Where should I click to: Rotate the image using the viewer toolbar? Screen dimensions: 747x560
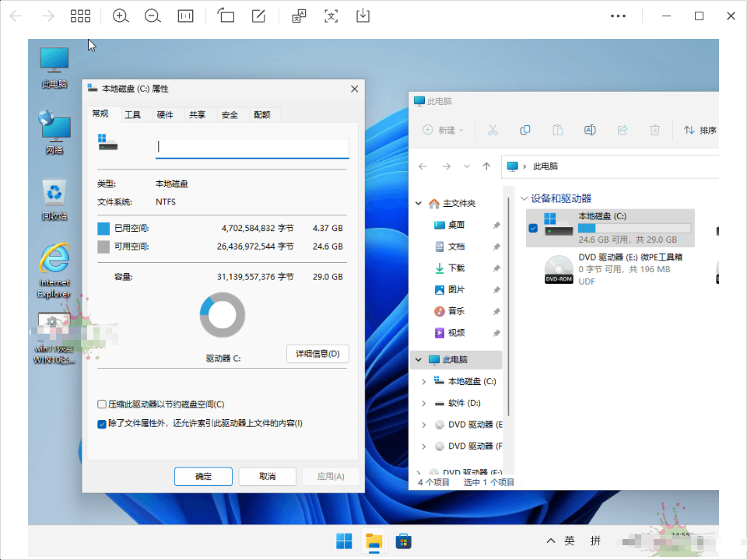click(226, 16)
